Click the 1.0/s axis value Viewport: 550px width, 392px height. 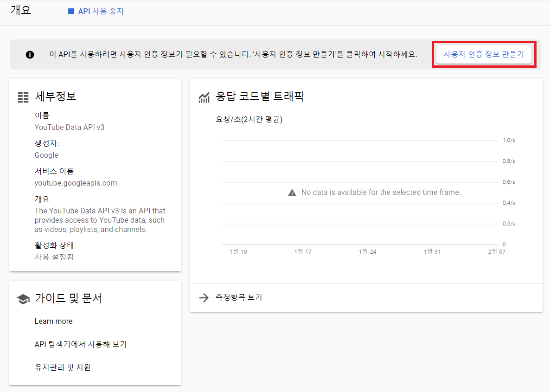click(509, 141)
